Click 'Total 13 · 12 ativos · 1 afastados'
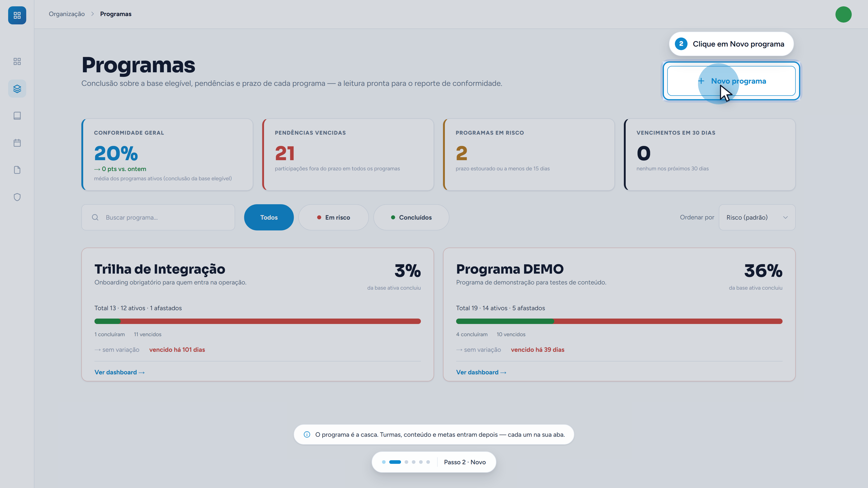The height and width of the screenshot is (488, 868). pos(138,308)
